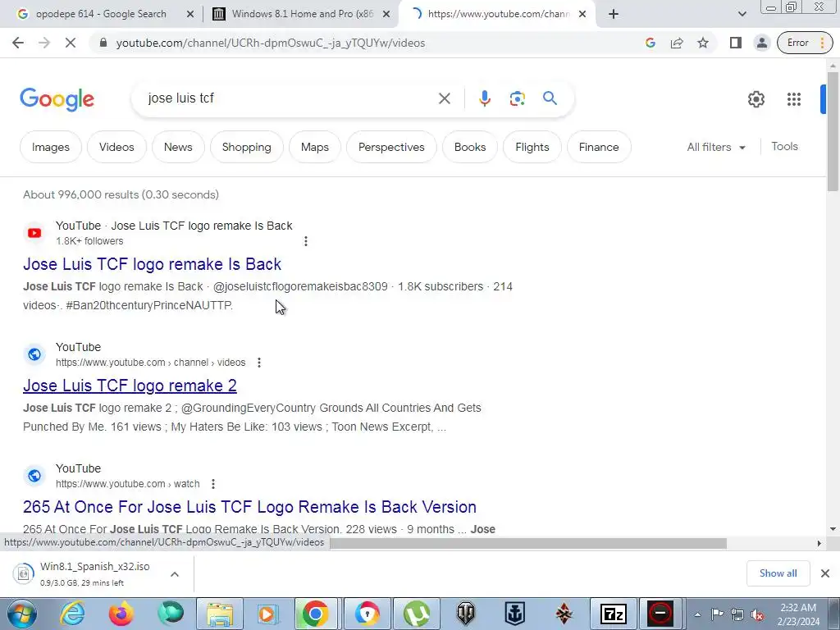The image size is (840, 630).
Task: Open Windows Explorer from taskbar
Action: pos(220,614)
